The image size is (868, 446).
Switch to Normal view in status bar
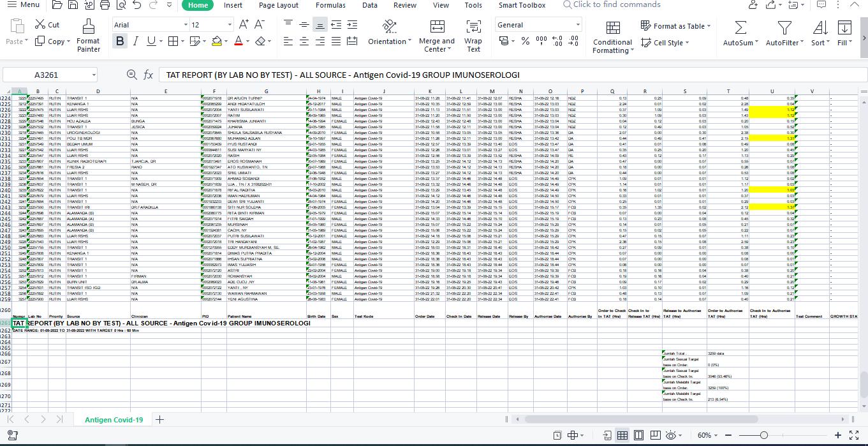622,435
